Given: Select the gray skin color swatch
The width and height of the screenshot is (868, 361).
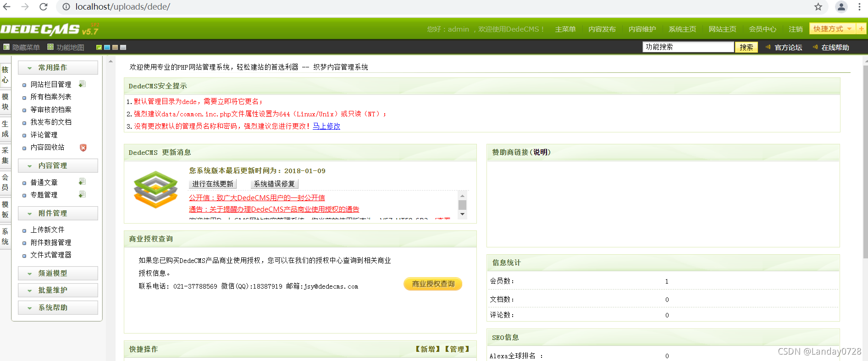Looking at the screenshot, I should pyautogui.click(x=123, y=47).
